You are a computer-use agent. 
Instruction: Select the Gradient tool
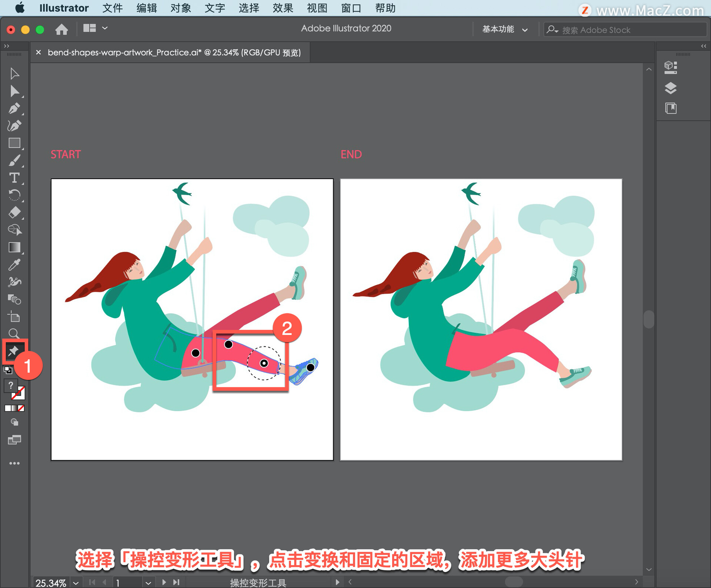coord(14,247)
